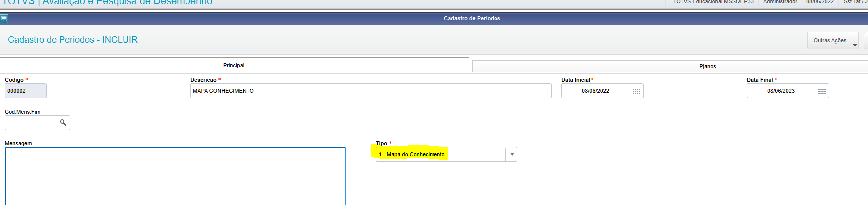Click the window icon in title bar

[4, 19]
